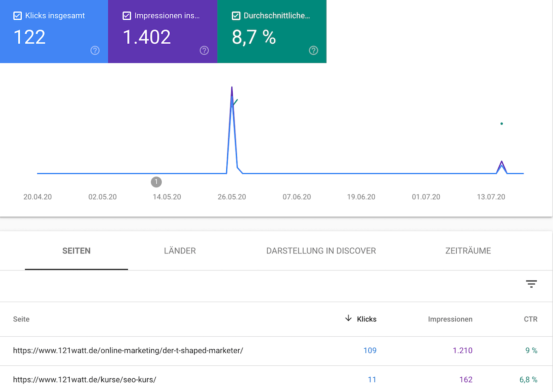Click the isolated green data point on the chart

(x=501, y=123)
